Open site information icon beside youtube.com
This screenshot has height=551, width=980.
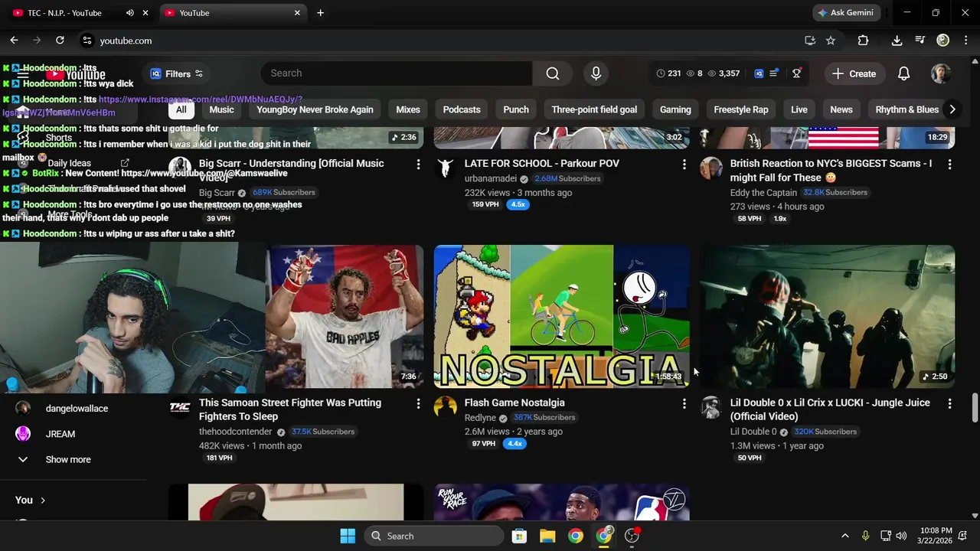pos(87,41)
